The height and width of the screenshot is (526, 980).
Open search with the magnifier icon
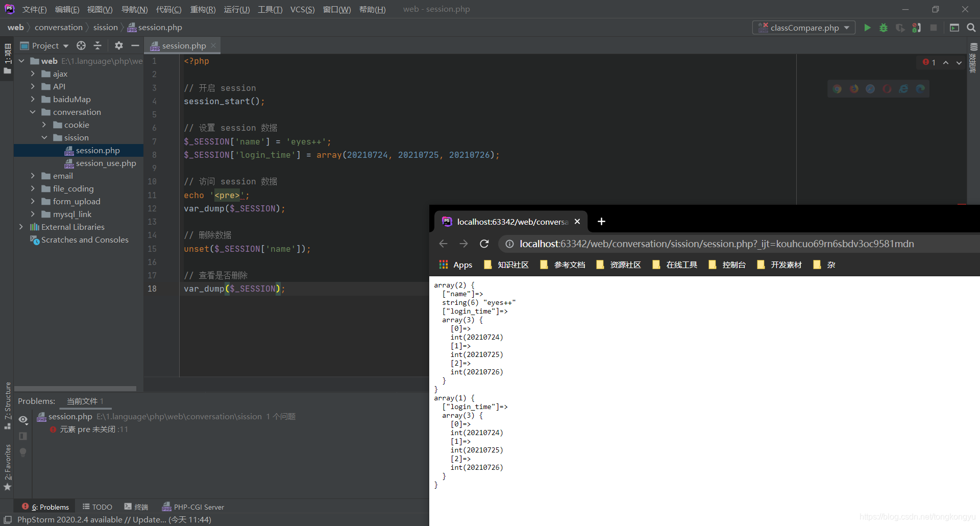[971, 28]
